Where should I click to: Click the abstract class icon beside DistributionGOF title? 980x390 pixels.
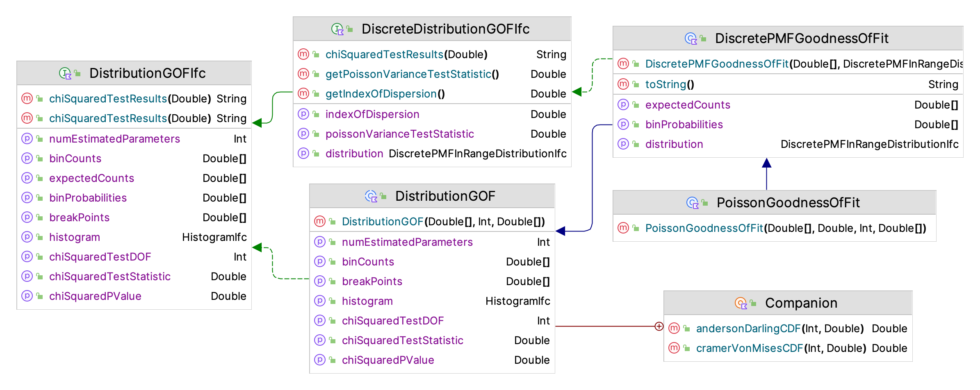[371, 196]
